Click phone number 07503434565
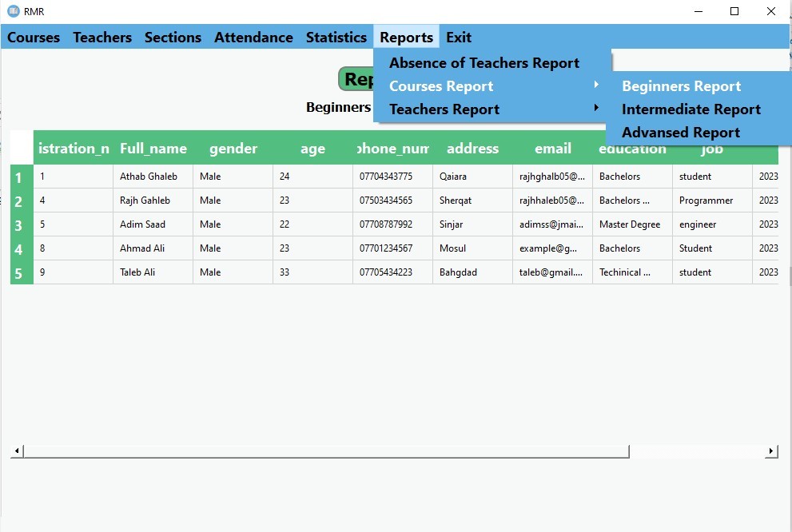The height and width of the screenshot is (532, 792). pyautogui.click(x=392, y=200)
